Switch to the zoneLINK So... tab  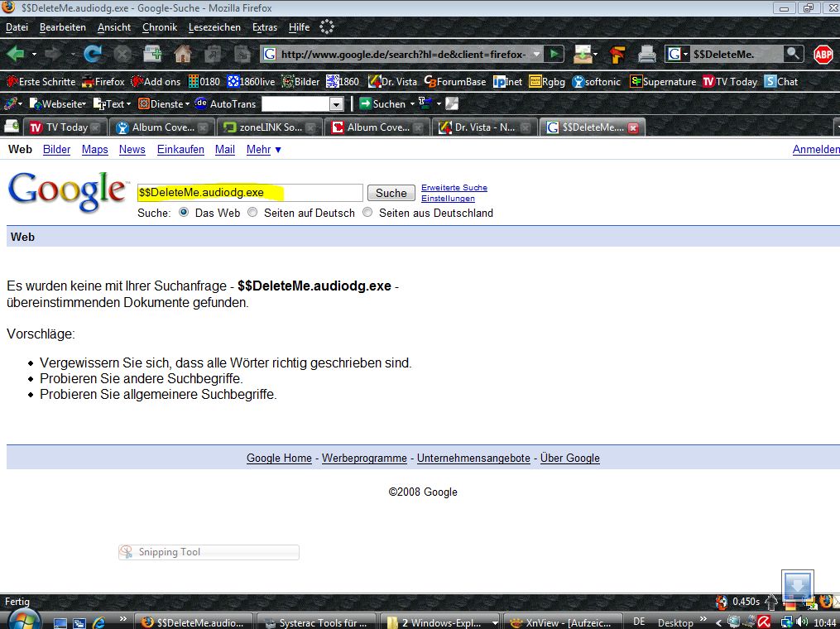[270, 127]
